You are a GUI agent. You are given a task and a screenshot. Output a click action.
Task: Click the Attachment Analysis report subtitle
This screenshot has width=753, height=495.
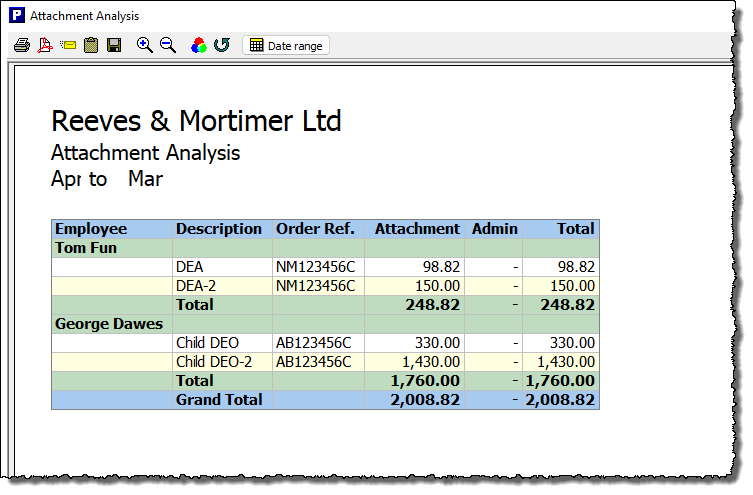pos(146,153)
